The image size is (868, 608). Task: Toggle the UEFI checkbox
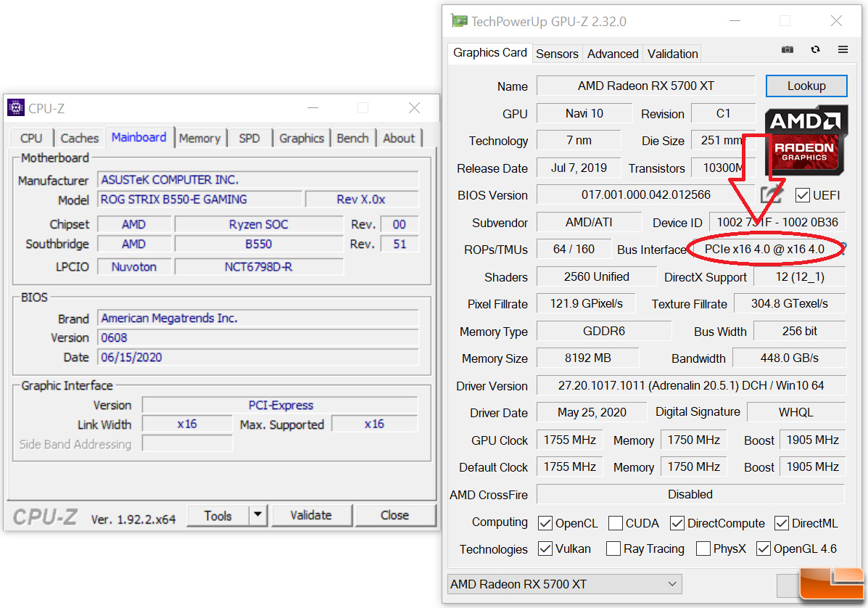click(802, 195)
